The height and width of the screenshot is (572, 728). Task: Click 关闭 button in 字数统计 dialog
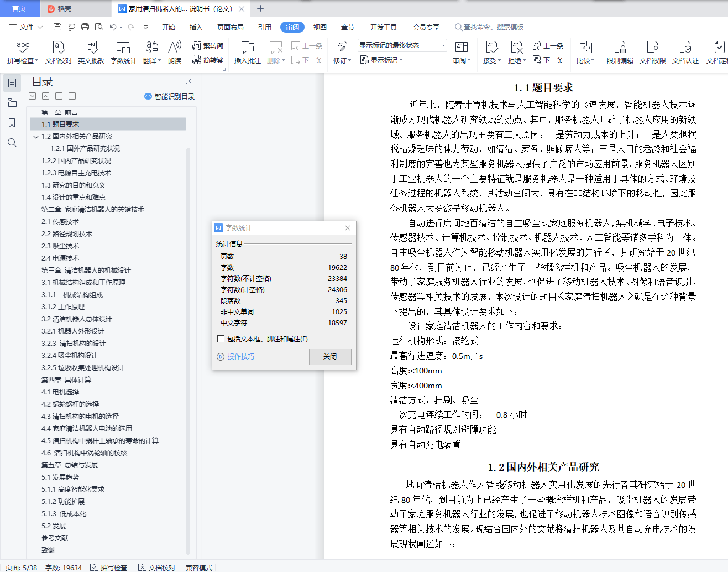click(330, 357)
